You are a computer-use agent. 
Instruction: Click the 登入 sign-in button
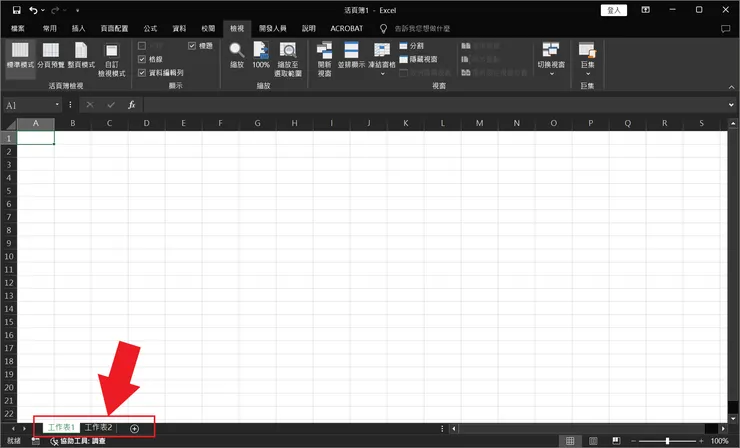pos(614,10)
